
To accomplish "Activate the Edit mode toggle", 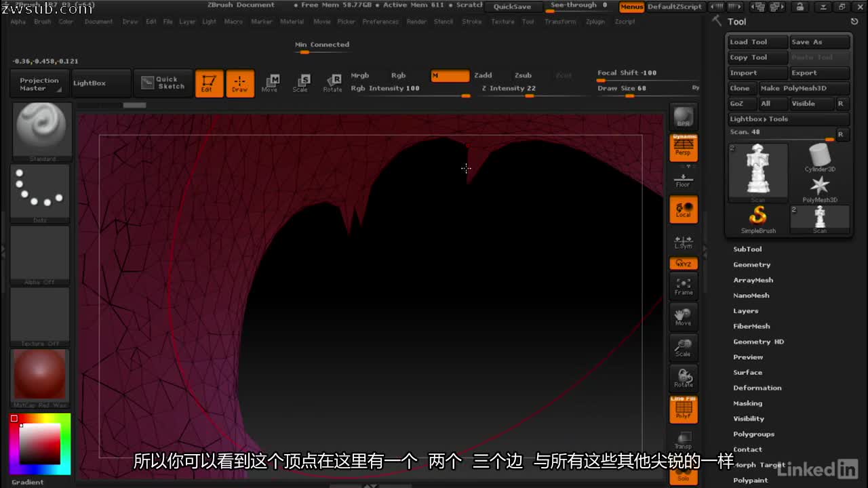I will 209,83.
